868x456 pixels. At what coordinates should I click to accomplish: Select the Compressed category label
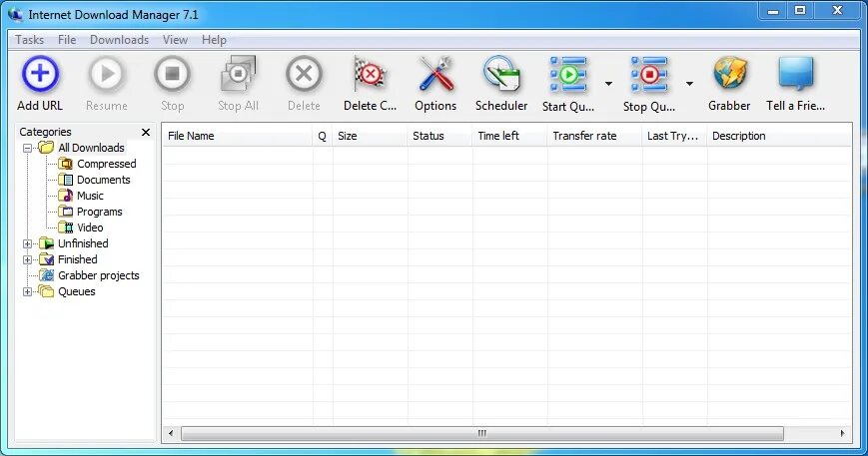[106, 164]
